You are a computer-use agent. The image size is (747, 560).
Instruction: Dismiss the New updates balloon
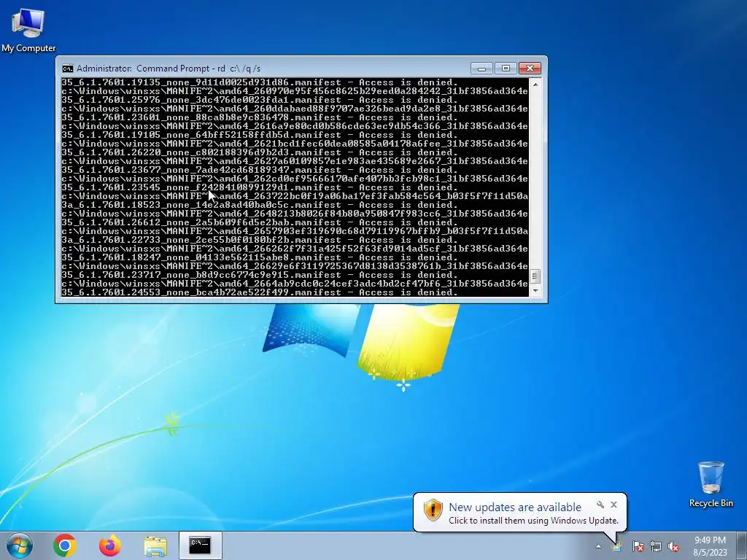click(614, 505)
